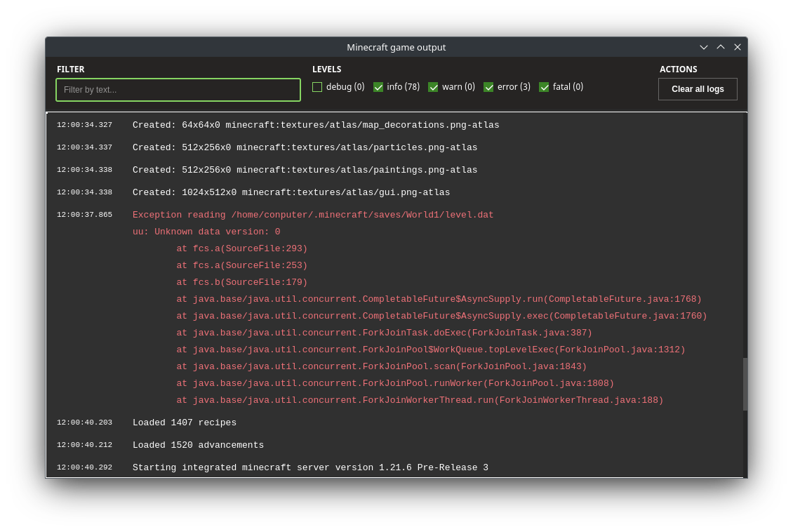Select the particles.png-atlas created log entry

pos(305,147)
